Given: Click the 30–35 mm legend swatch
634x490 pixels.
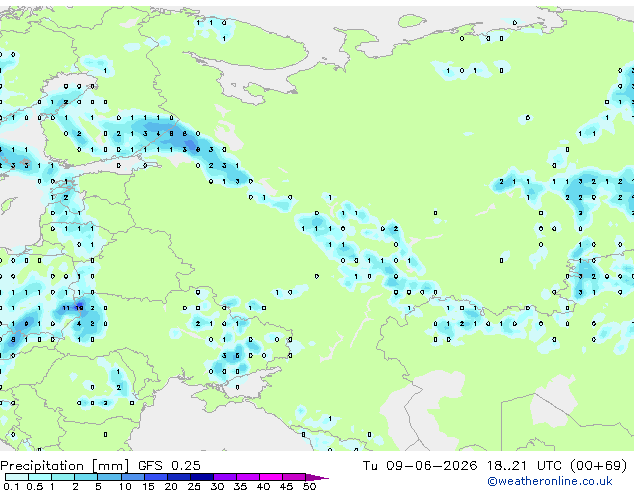Looking at the screenshot, I should (225, 477).
